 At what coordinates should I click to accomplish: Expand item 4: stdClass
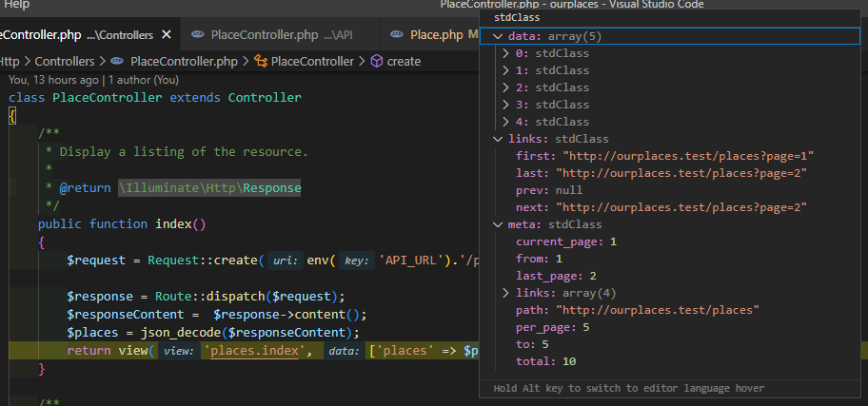pos(506,122)
